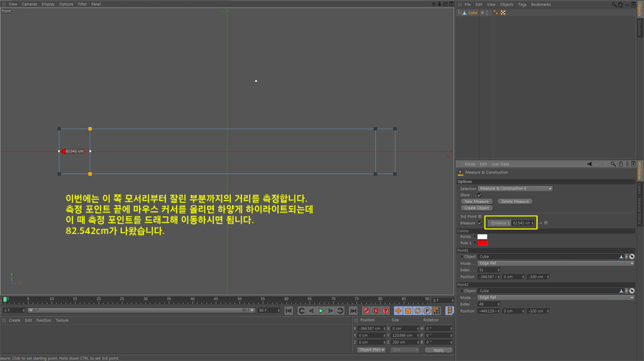Step forward one frame
644x361 pixels.
coord(331,311)
